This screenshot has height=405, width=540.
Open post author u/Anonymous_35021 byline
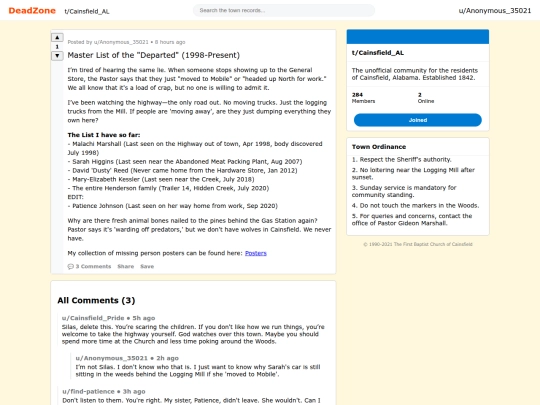[x=121, y=42]
